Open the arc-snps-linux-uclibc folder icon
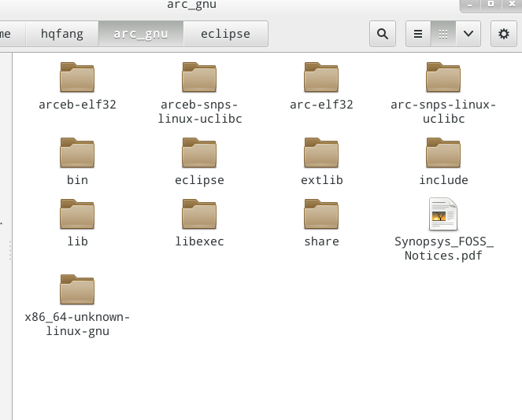 point(443,77)
